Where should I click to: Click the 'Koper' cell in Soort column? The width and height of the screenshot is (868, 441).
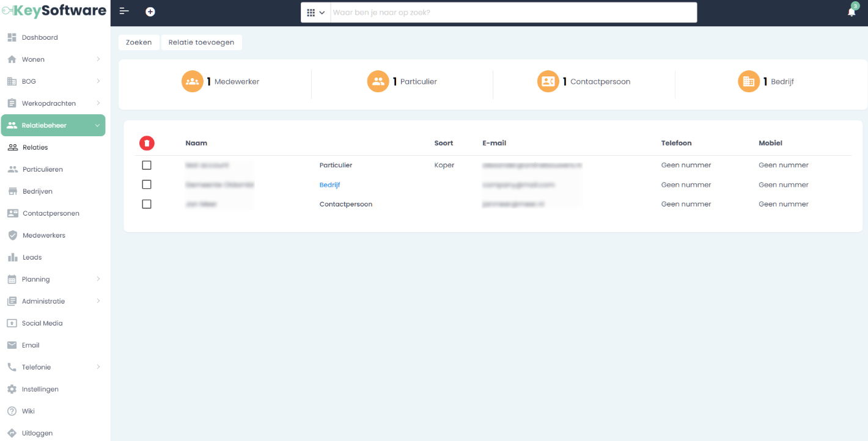coord(444,165)
